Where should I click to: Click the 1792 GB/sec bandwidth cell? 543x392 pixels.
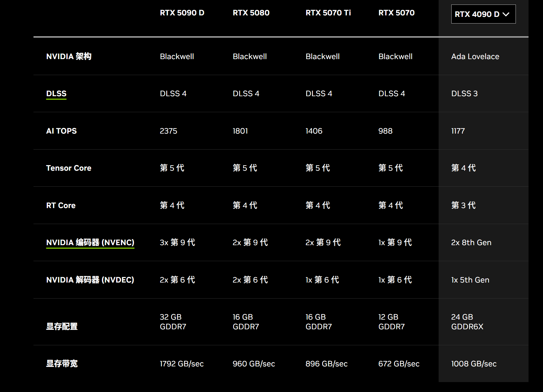point(182,364)
